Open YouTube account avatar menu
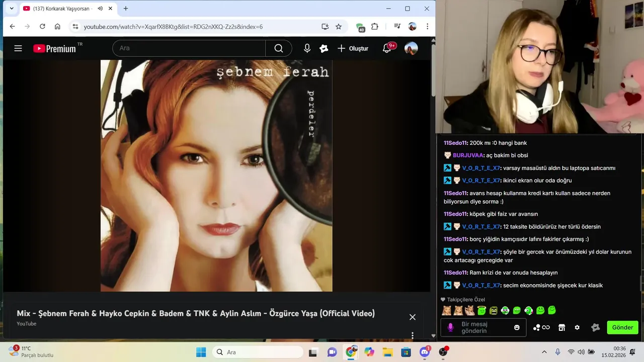This screenshot has height=362, width=644. click(411, 48)
